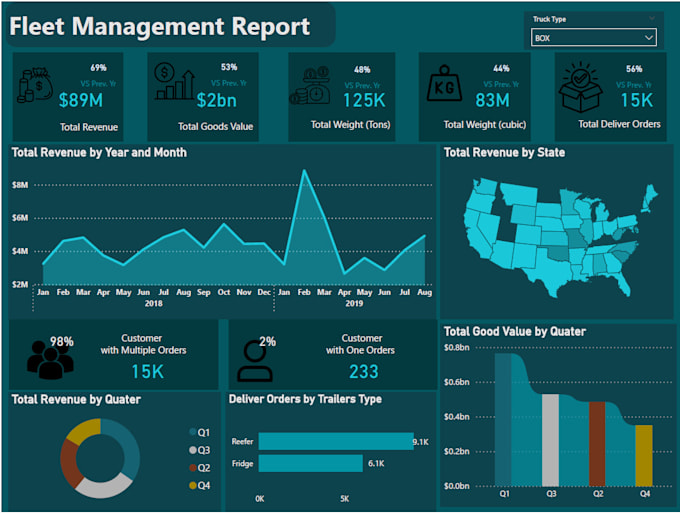
Task: Click the 9.1K Reefer data label
Action: click(421, 442)
